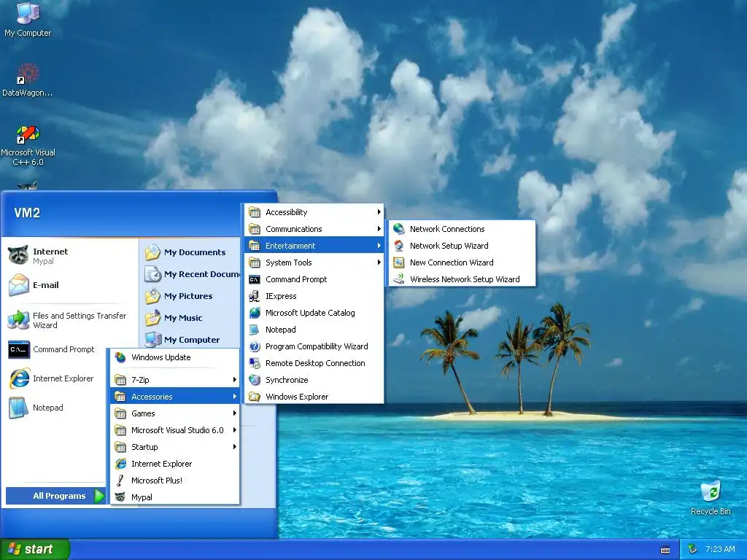Viewport: 747px width, 560px height.
Task: Click the system tray network status icon
Action: [692, 549]
